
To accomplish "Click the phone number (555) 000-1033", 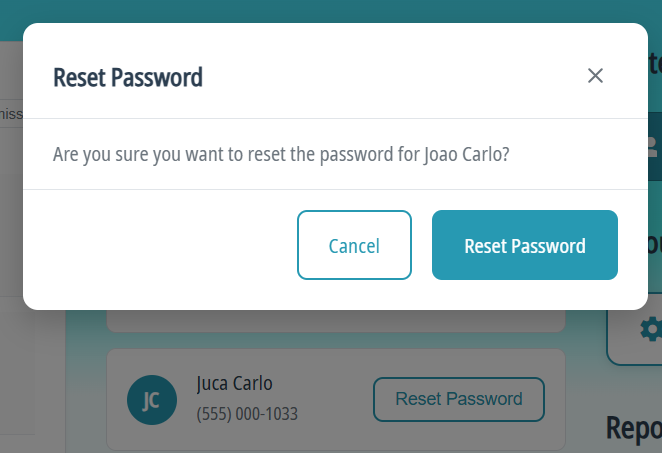I will point(247,414).
